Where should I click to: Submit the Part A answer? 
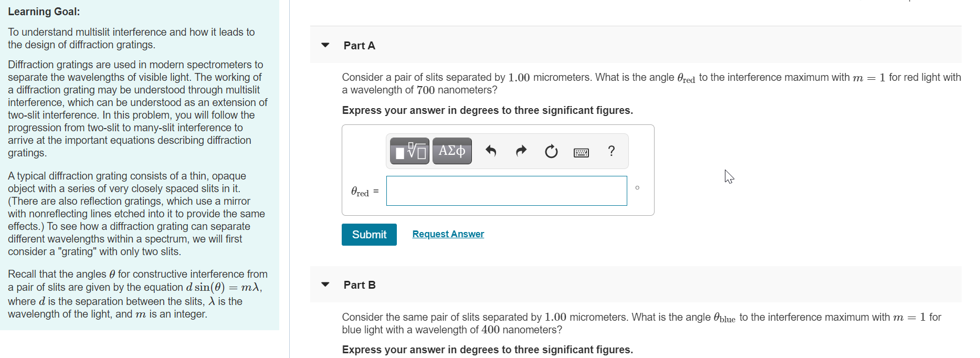(x=368, y=234)
